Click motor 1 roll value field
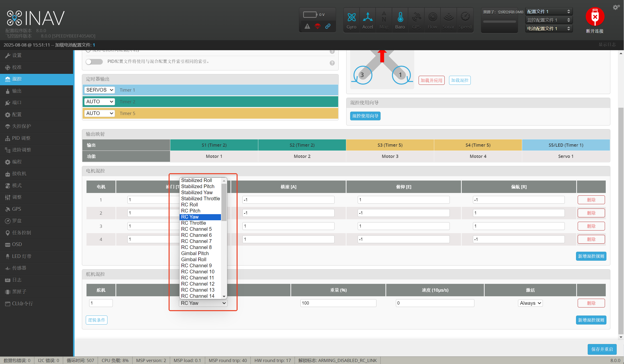Viewport: 624px width, 364px height. (x=288, y=200)
